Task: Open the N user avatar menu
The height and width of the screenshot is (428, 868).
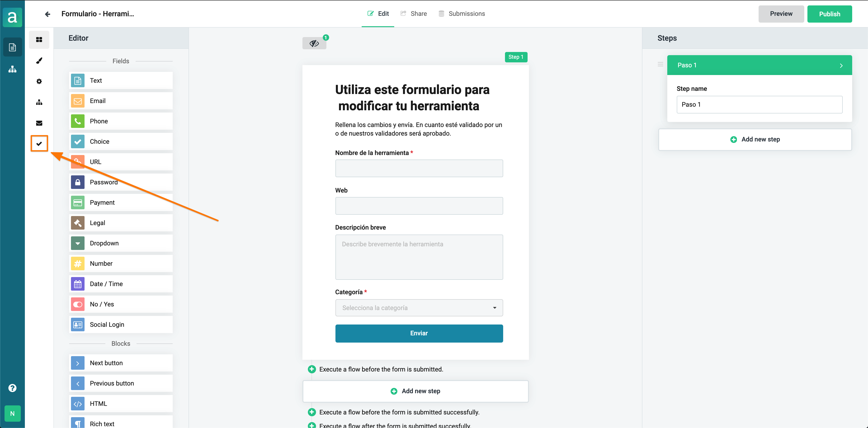Action: pyautogui.click(x=12, y=413)
